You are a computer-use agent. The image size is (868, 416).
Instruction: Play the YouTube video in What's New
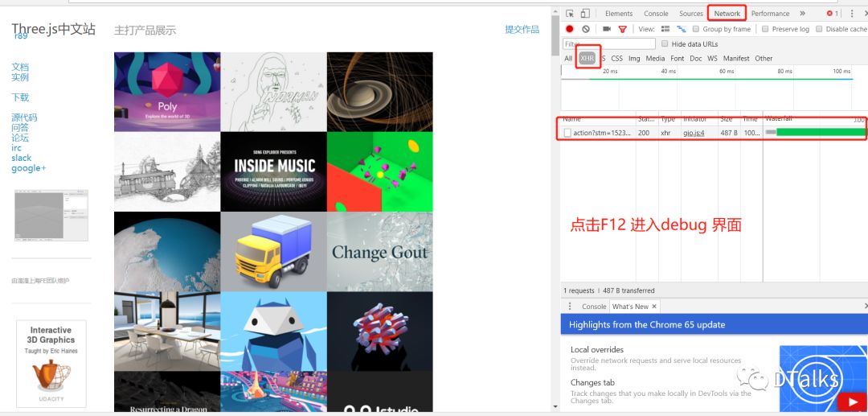click(852, 402)
